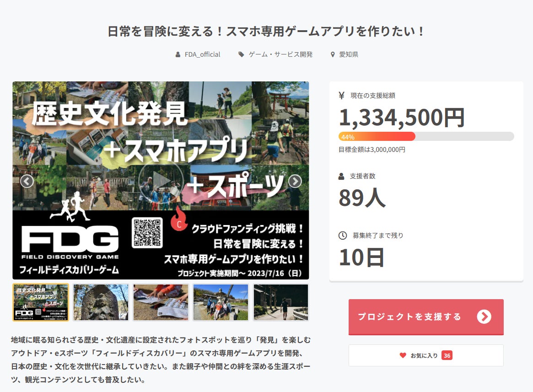Click the tag icon beside category
This screenshot has width=533, height=392.
coord(241,54)
